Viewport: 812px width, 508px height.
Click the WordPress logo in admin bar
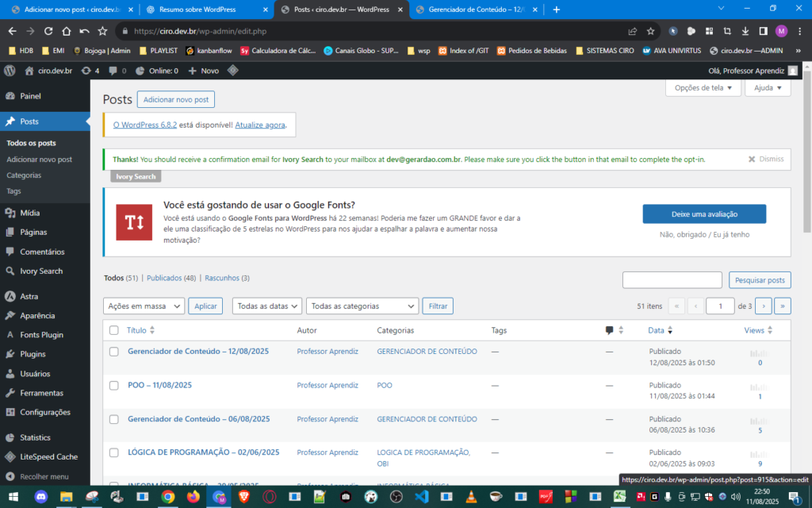pyautogui.click(x=10, y=71)
